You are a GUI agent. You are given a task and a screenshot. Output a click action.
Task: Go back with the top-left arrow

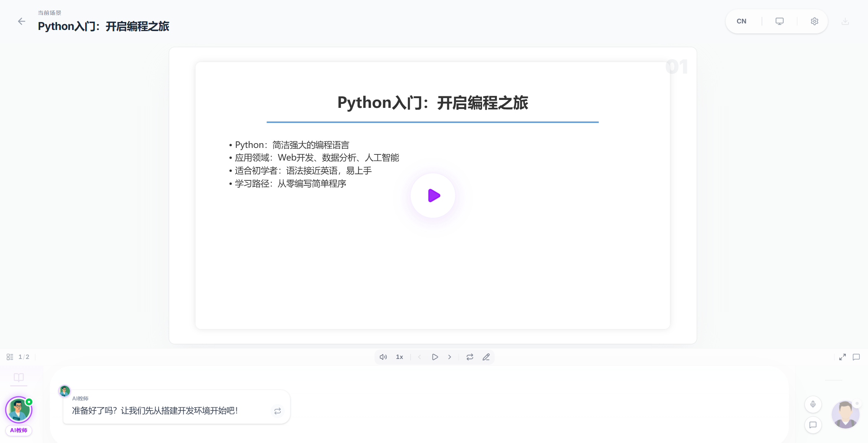(x=22, y=21)
